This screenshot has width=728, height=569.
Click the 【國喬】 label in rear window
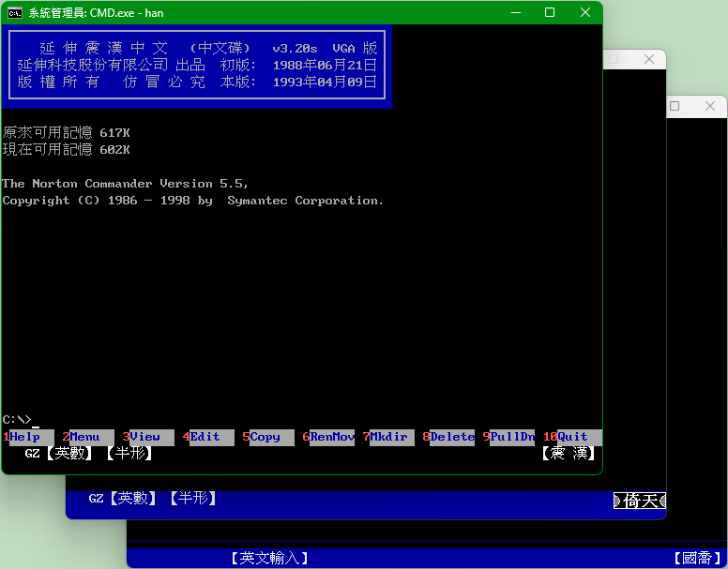coord(698,558)
